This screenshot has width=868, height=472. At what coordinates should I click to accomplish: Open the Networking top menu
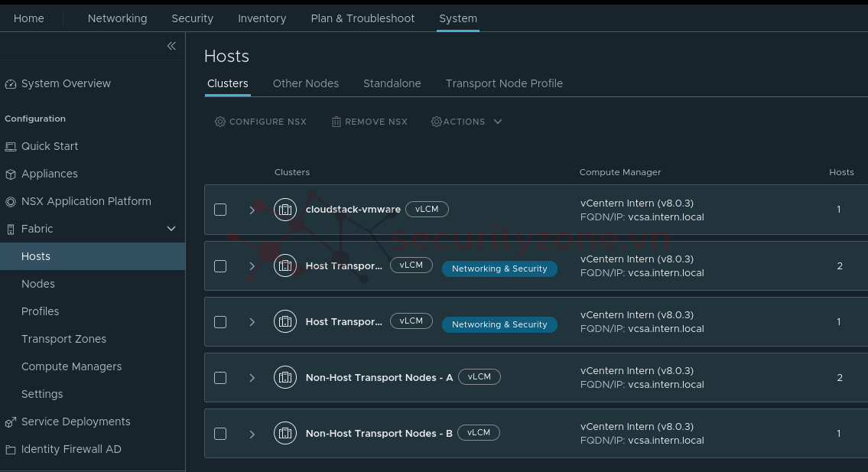(x=117, y=18)
